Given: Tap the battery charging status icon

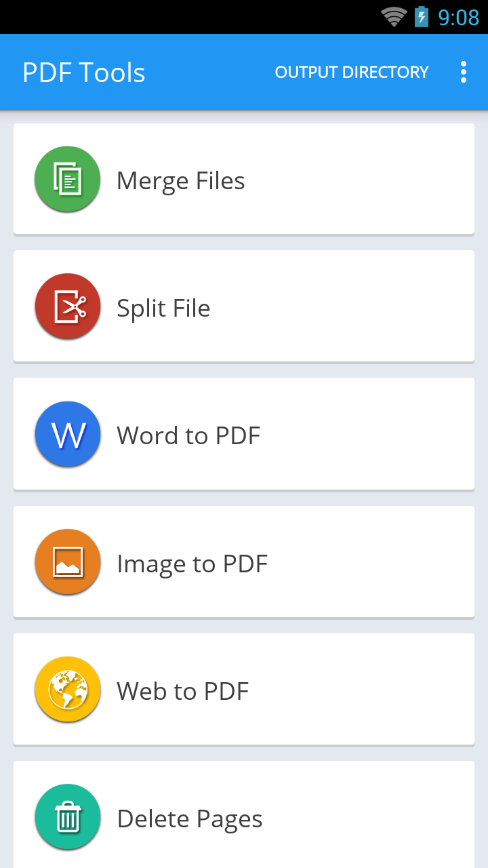Looking at the screenshot, I should [x=422, y=17].
